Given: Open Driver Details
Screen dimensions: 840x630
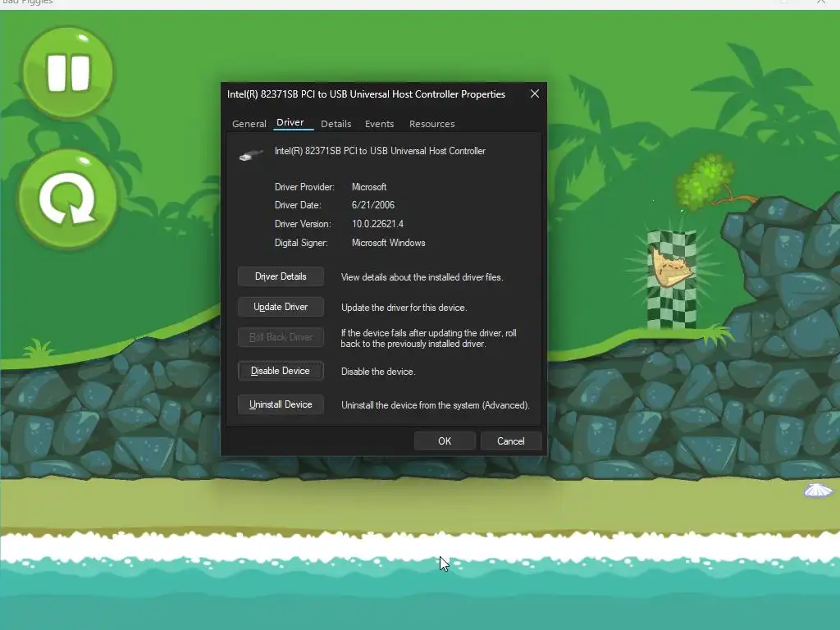Looking at the screenshot, I should [281, 276].
